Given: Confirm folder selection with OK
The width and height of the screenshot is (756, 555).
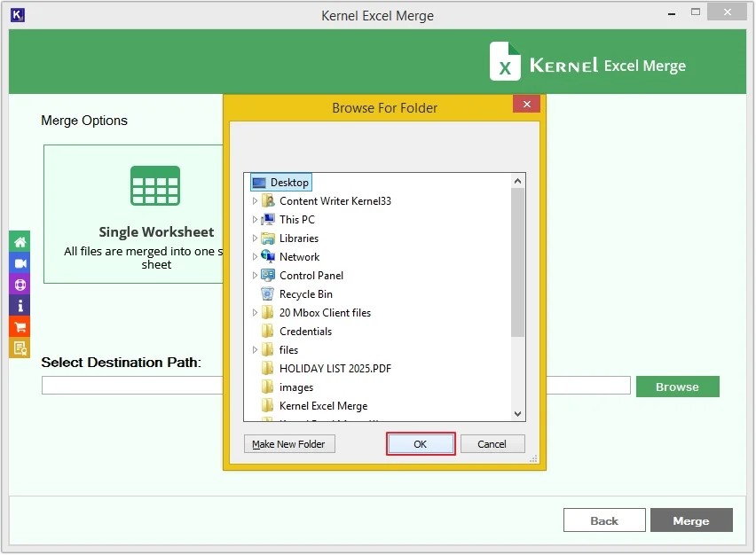Looking at the screenshot, I should [x=421, y=444].
